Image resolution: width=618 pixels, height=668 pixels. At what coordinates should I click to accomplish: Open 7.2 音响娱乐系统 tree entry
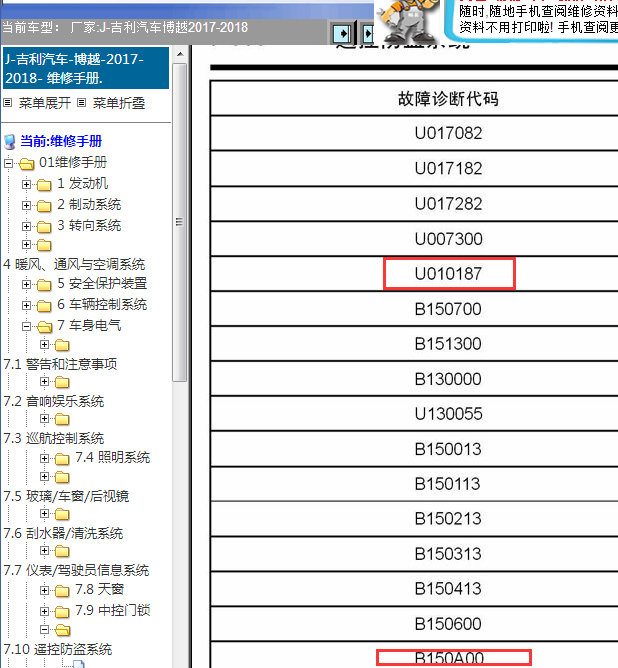click(54, 401)
